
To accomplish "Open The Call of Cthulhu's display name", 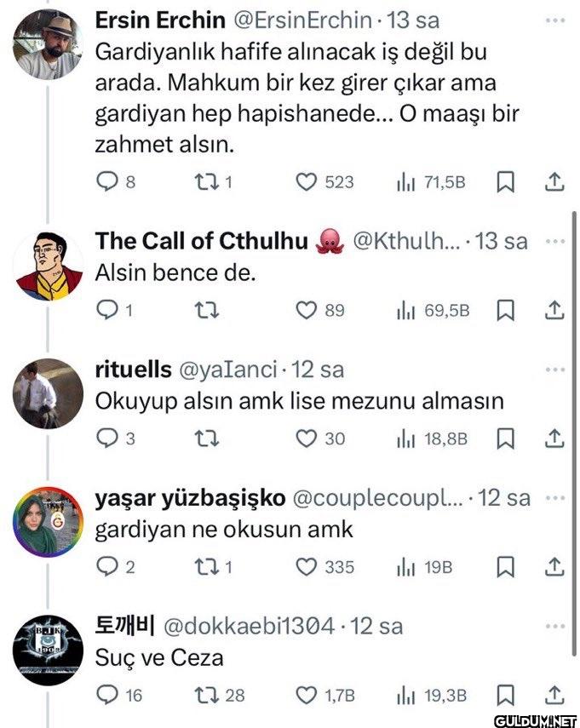I will [201, 241].
